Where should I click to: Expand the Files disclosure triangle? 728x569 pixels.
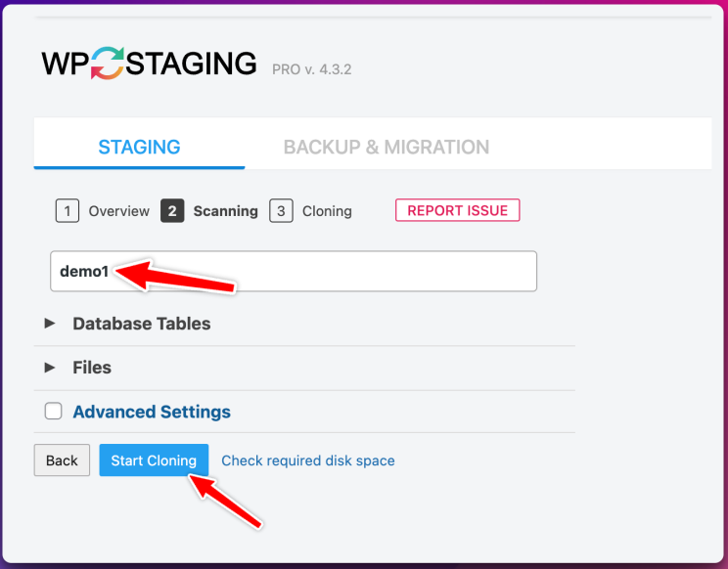click(50, 368)
